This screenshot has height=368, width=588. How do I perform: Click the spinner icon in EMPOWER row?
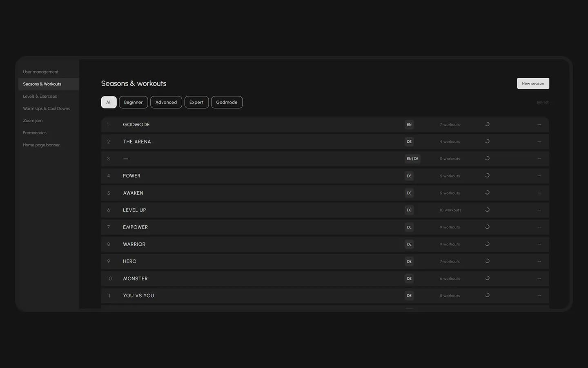[x=487, y=227]
